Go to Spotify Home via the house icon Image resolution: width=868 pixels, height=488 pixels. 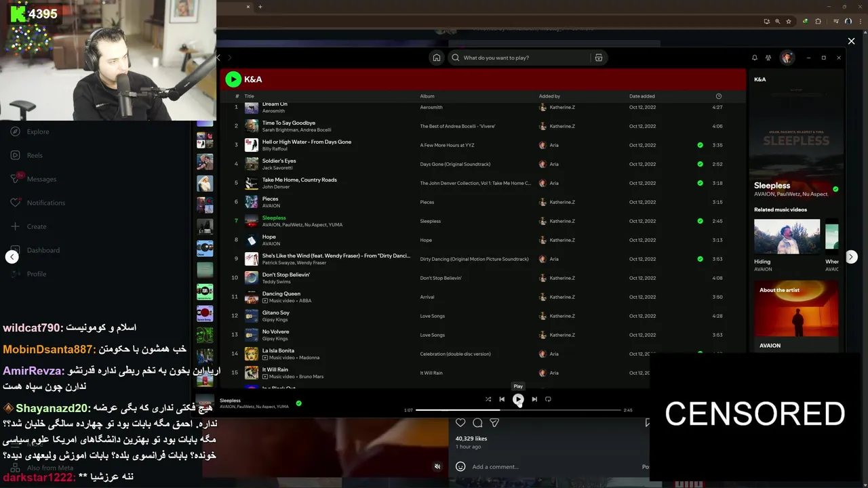437,58
